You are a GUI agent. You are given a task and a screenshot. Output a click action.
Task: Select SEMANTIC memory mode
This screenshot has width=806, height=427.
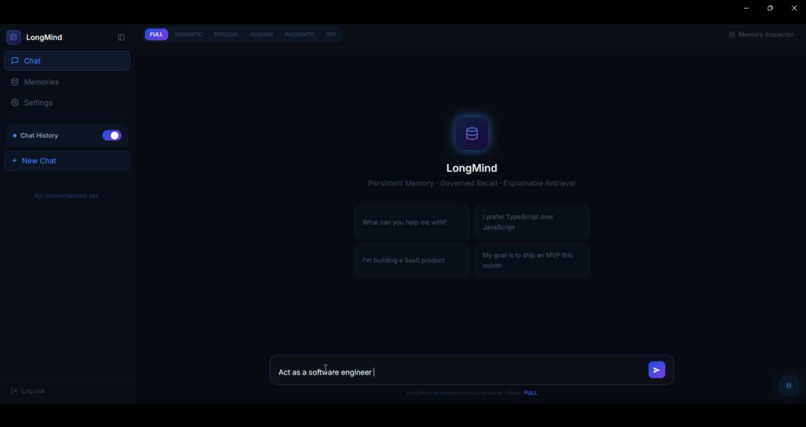tap(189, 34)
